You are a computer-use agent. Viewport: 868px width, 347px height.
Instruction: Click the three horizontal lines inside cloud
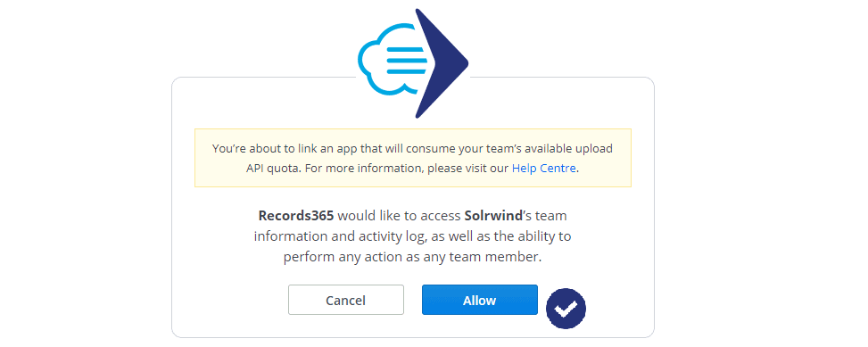point(407,60)
